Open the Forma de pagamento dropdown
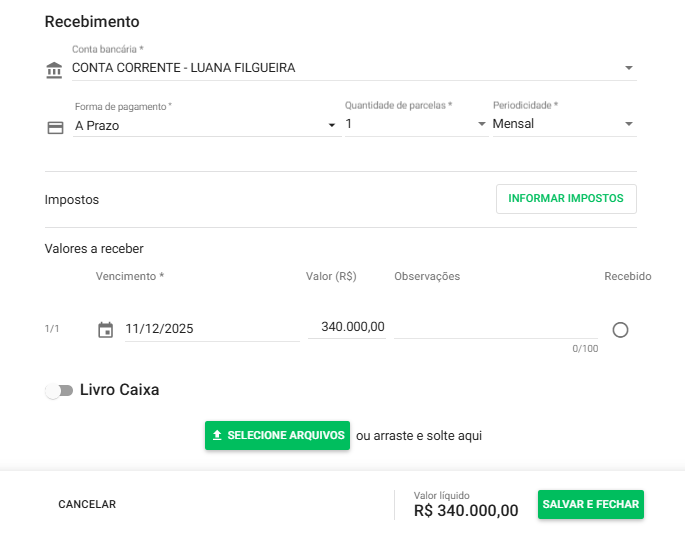 332,125
